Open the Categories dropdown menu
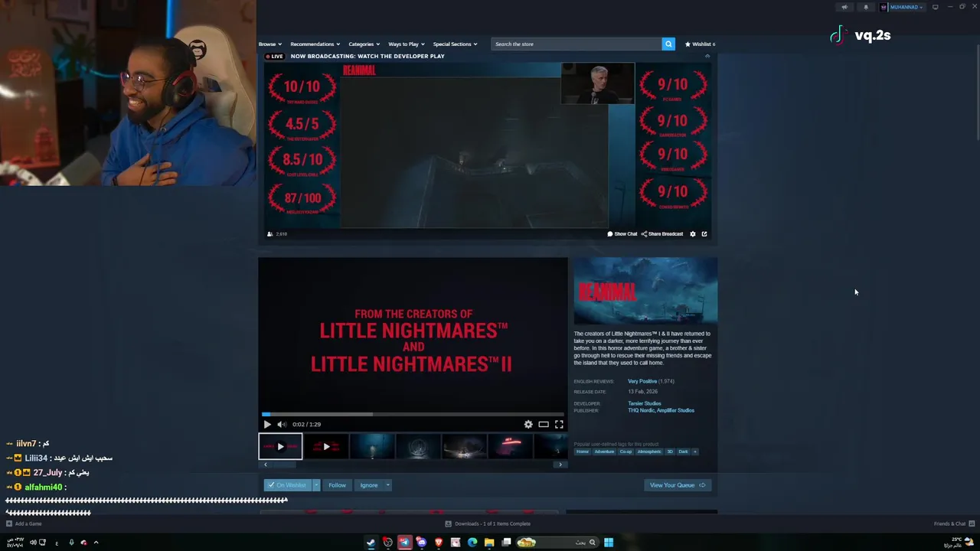Screen dimensions: 980x551 364,44
